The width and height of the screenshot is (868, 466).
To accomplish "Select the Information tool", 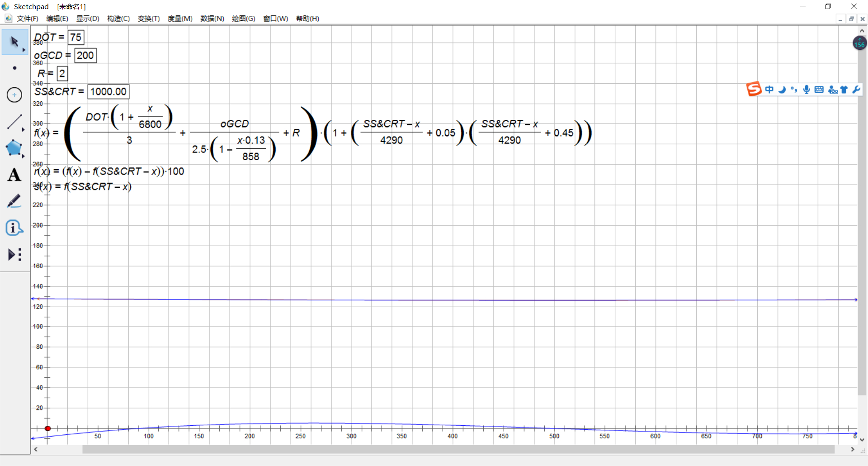I will 14,228.
